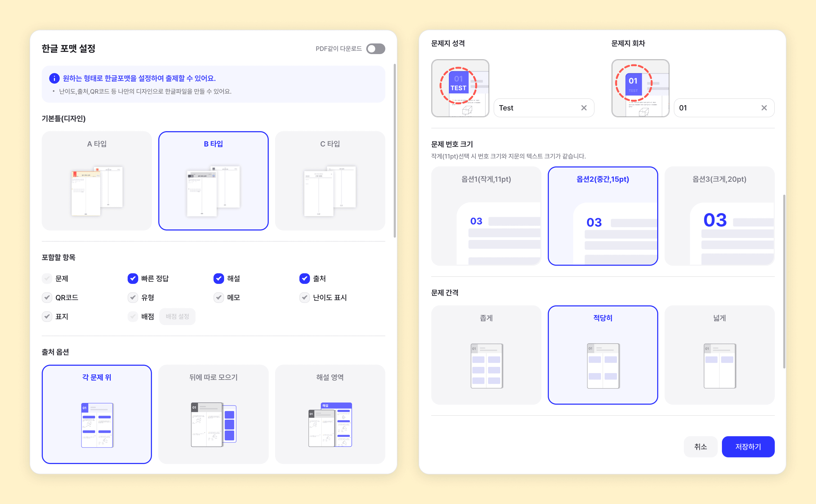Select 옵션1(작게,11pt) number size

pyautogui.click(x=486, y=216)
